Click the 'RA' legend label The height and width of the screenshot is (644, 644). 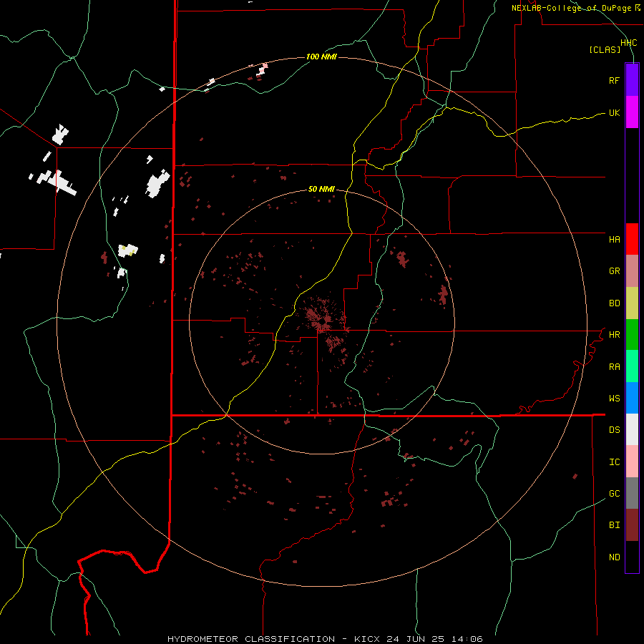point(614,367)
